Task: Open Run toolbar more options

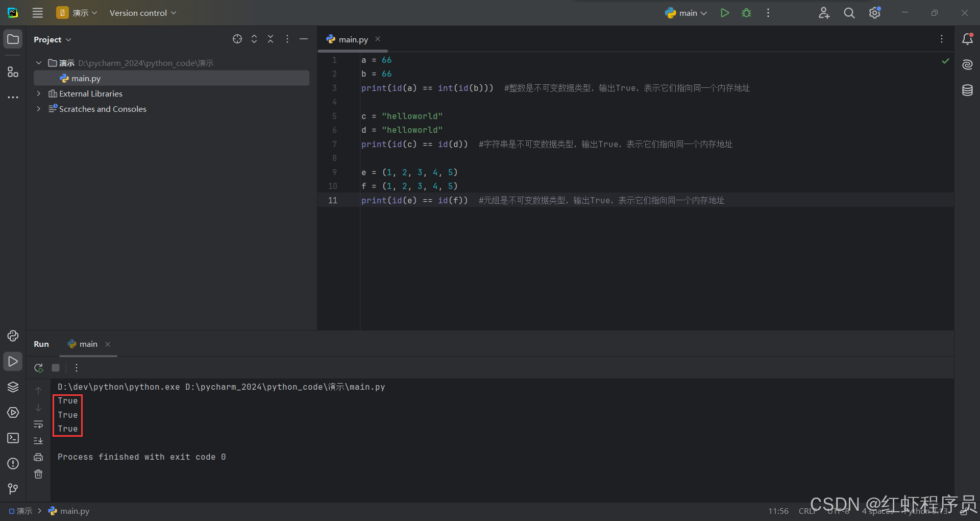Action: click(77, 368)
